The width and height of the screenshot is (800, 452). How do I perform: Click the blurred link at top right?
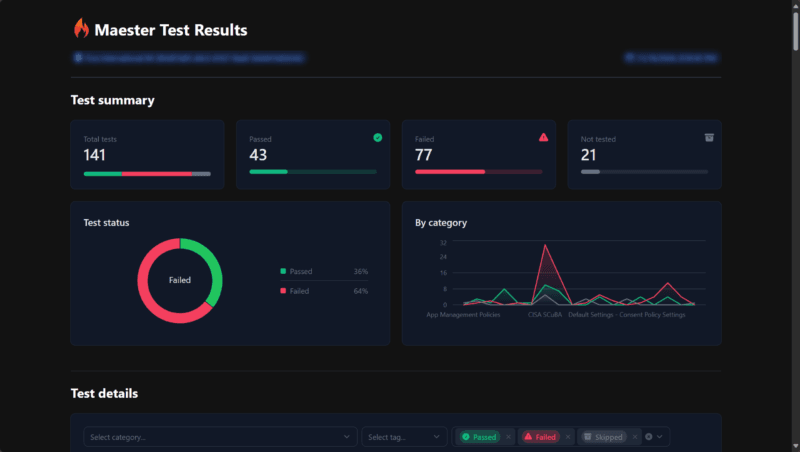671,58
